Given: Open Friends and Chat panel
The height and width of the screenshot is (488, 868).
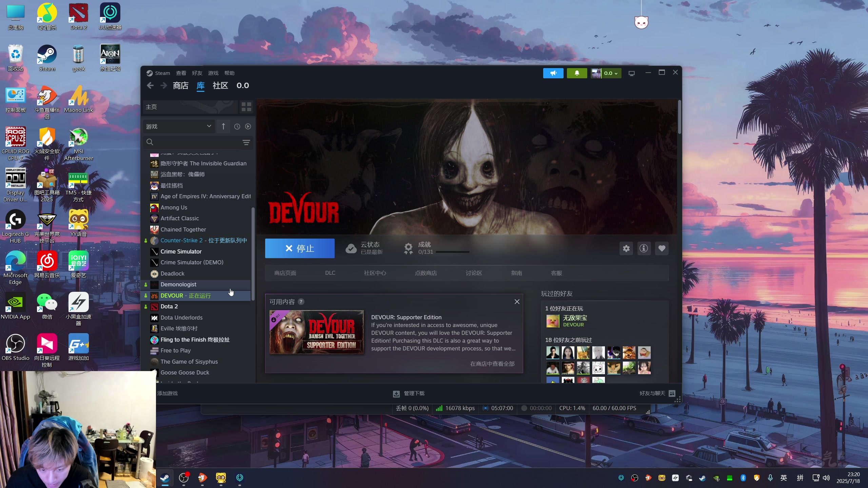Looking at the screenshot, I should 657,393.
